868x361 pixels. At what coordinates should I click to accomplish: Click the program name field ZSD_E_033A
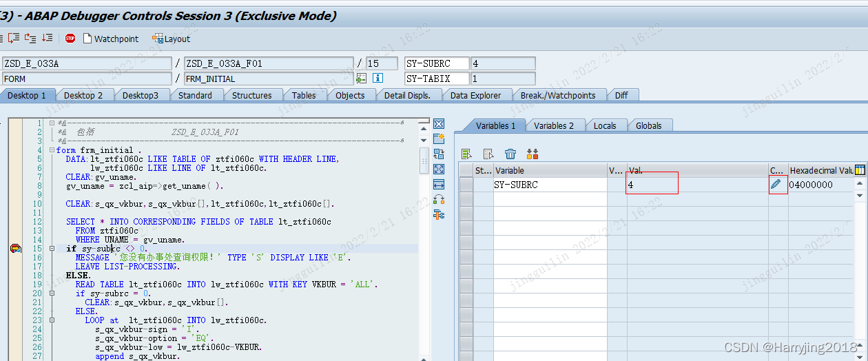87,63
